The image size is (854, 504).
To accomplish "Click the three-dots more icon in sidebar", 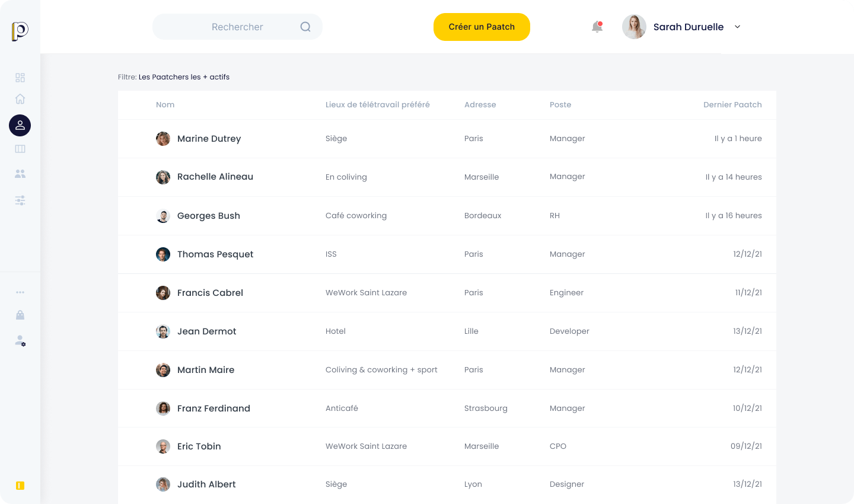I will [x=20, y=292].
